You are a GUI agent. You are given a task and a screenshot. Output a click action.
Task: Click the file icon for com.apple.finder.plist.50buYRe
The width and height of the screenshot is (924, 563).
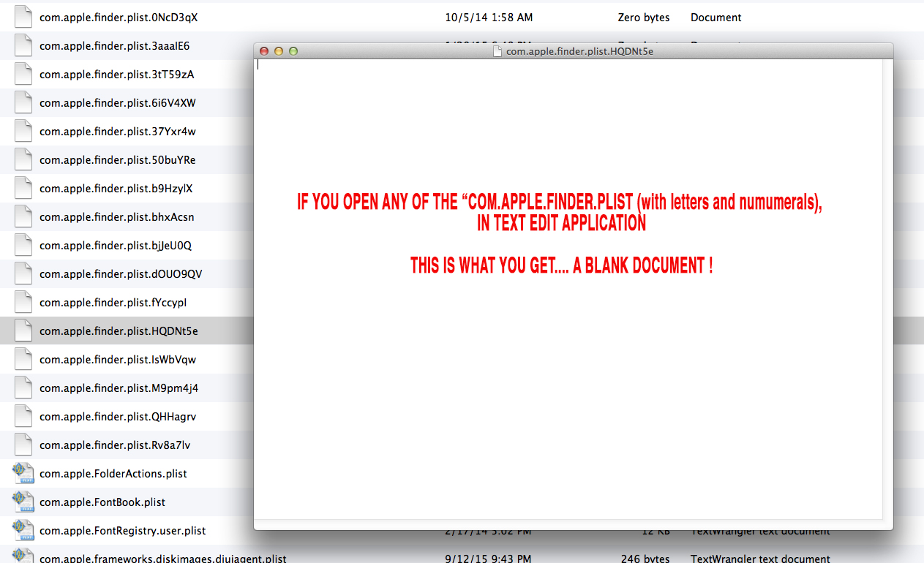[23, 160]
